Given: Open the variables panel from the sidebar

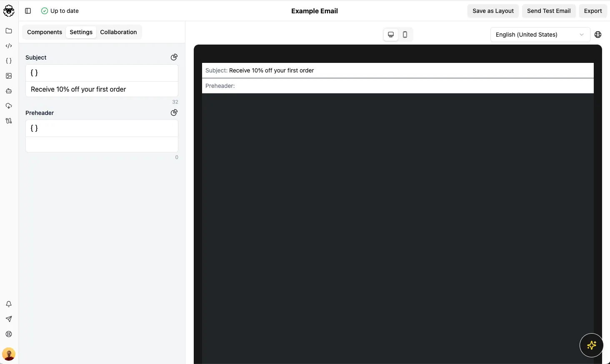Looking at the screenshot, I should [9, 61].
